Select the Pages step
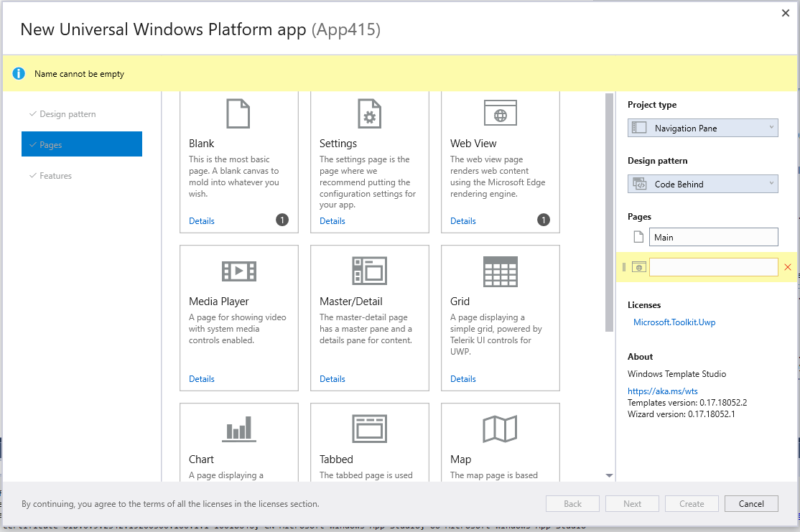 82,144
